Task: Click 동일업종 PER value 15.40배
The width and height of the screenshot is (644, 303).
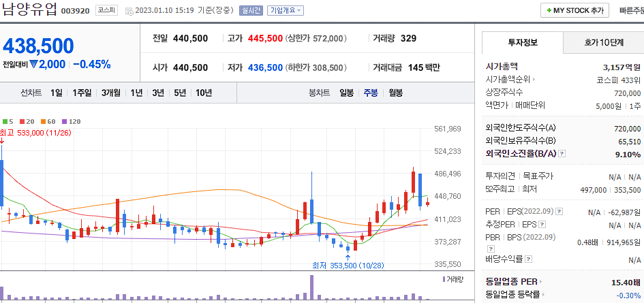Action: (626, 283)
